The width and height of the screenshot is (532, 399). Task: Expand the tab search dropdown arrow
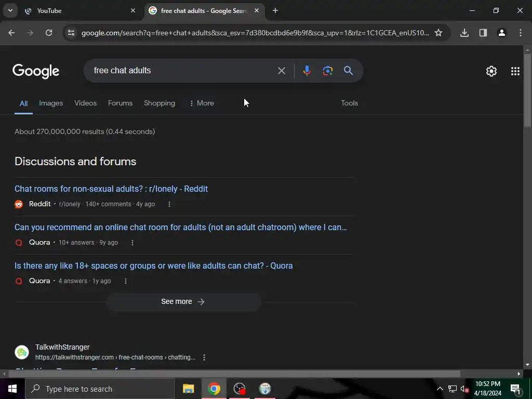pos(10,10)
